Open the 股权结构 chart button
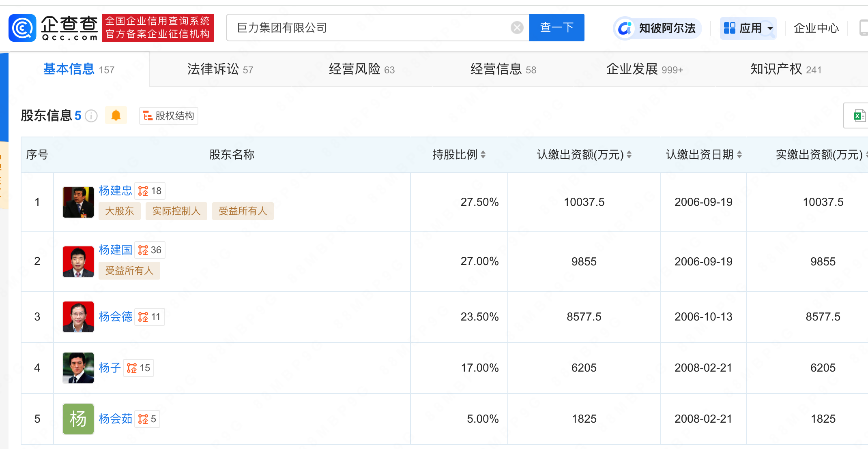The width and height of the screenshot is (868, 449). pyautogui.click(x=169, y=116)
